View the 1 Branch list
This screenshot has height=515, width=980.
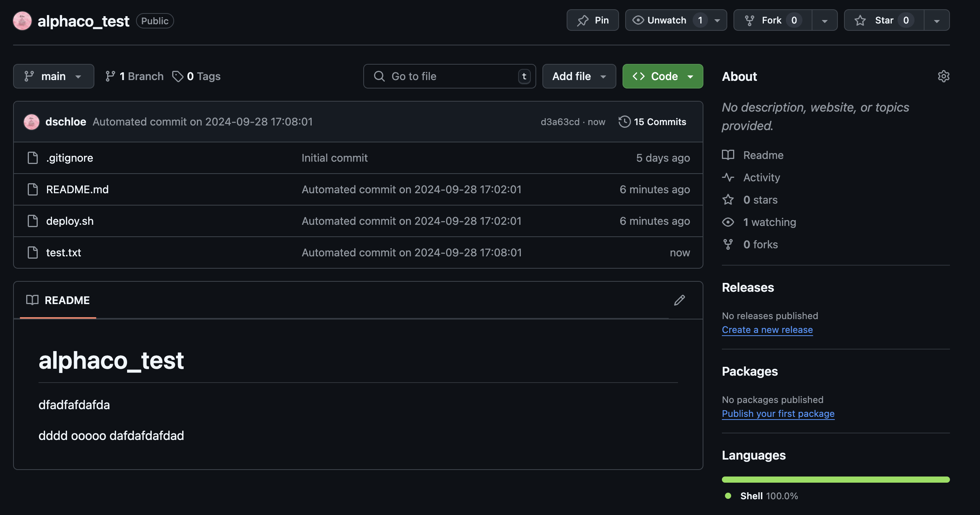(134, 76)
